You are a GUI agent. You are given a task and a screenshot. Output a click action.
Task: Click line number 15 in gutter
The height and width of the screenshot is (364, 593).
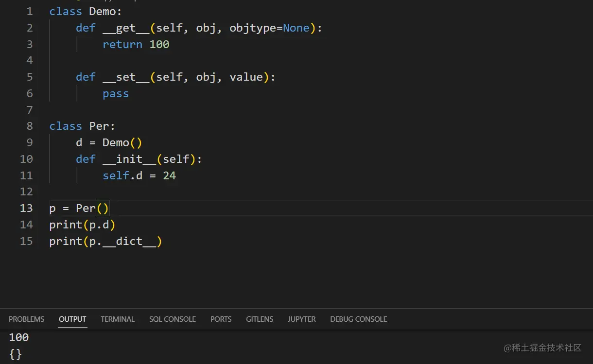pyautogui.click(x=26, y=241)
